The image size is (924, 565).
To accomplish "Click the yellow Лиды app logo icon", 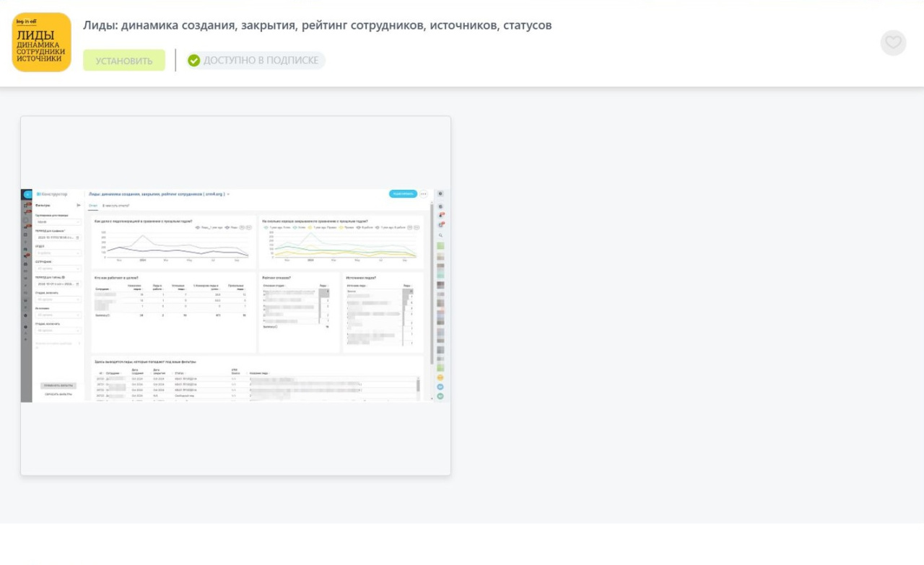I will [41, 42].
